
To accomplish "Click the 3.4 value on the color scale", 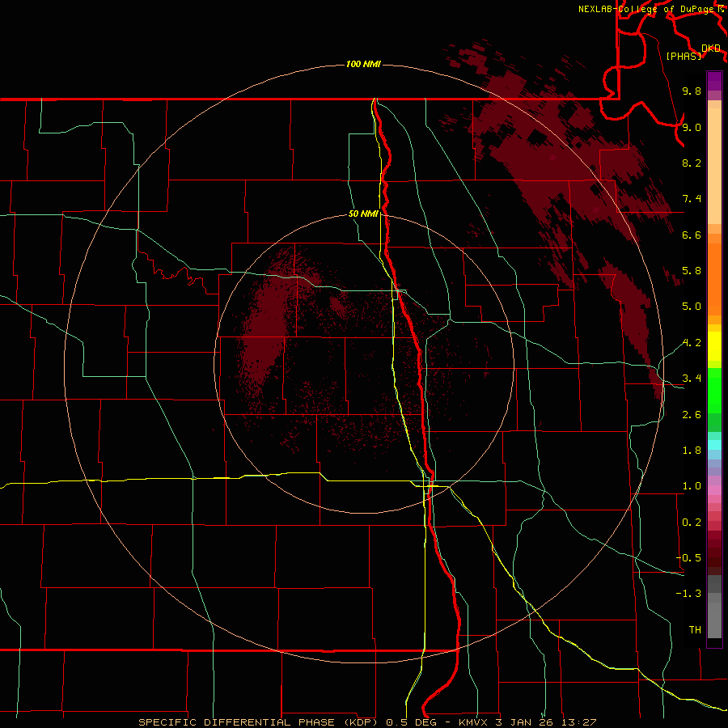I will pyautogui.click(x=692, y=379).
